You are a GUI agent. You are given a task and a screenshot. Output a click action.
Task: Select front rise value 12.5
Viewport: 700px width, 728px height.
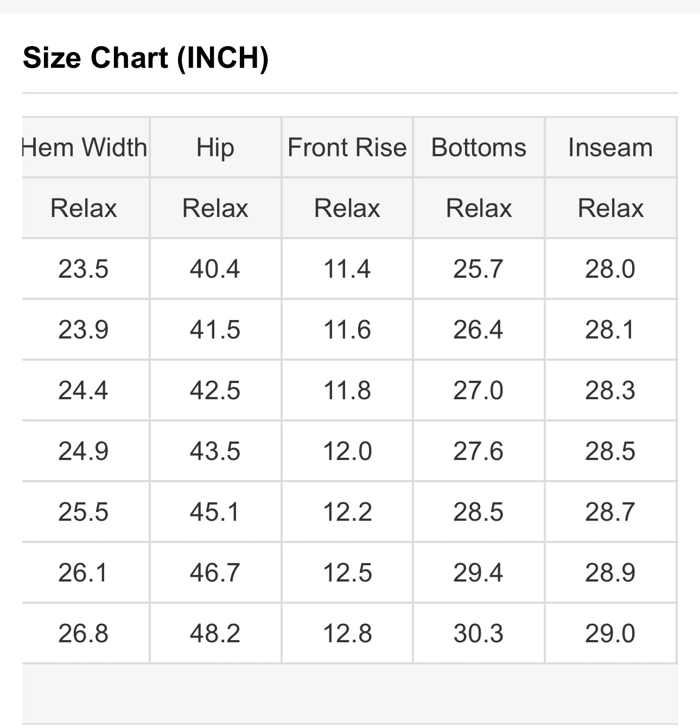347,573
